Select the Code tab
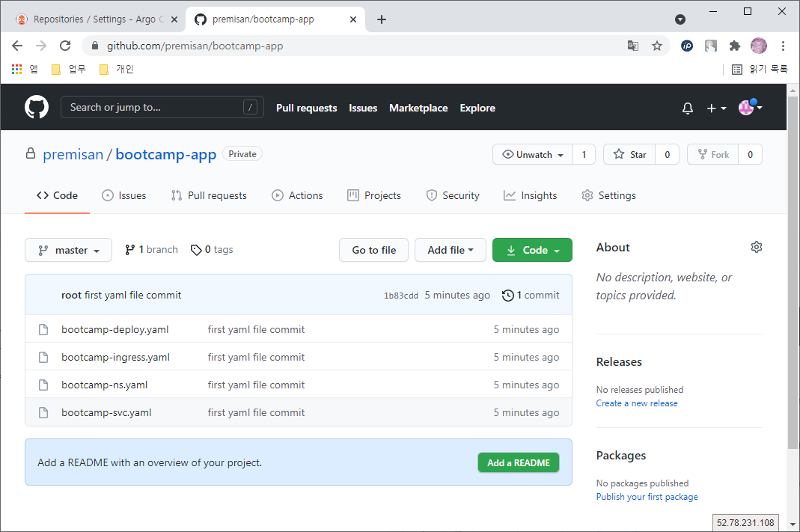The image size is (800, 532). 57,195
